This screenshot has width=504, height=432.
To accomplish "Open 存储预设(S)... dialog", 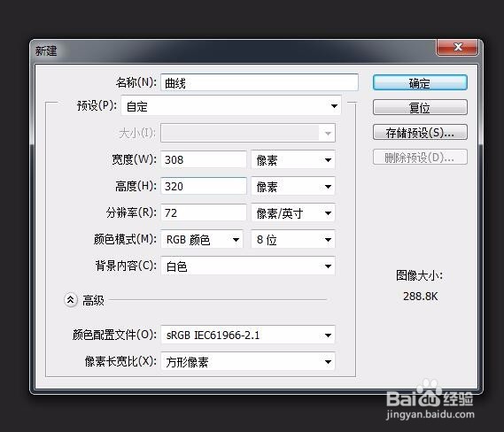I will coord(420,132).
